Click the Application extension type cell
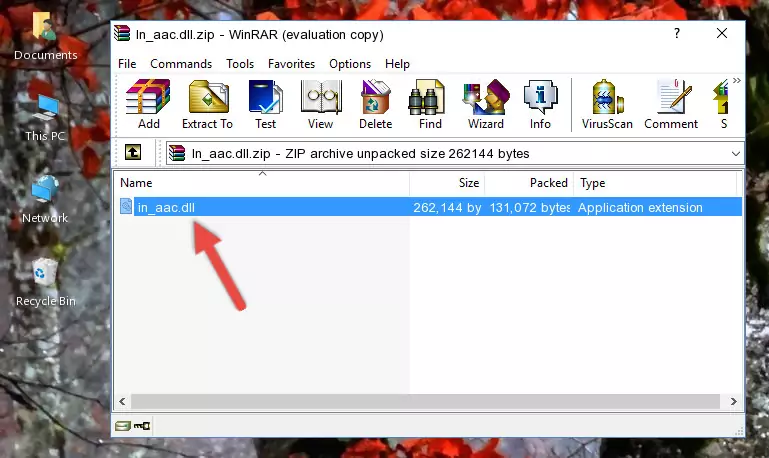The height and width of the screenshot is (458, 769). coord(640,207)
